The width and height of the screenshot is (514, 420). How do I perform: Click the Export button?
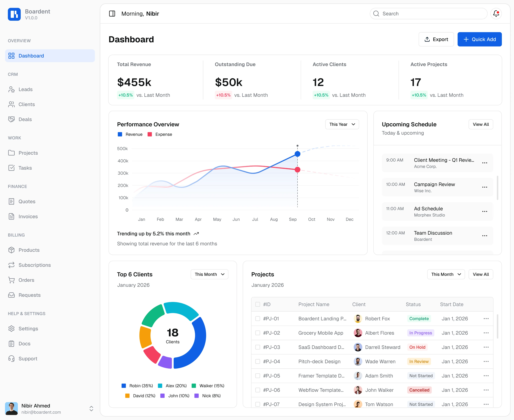pyautogui.click(x=436, y=39)
